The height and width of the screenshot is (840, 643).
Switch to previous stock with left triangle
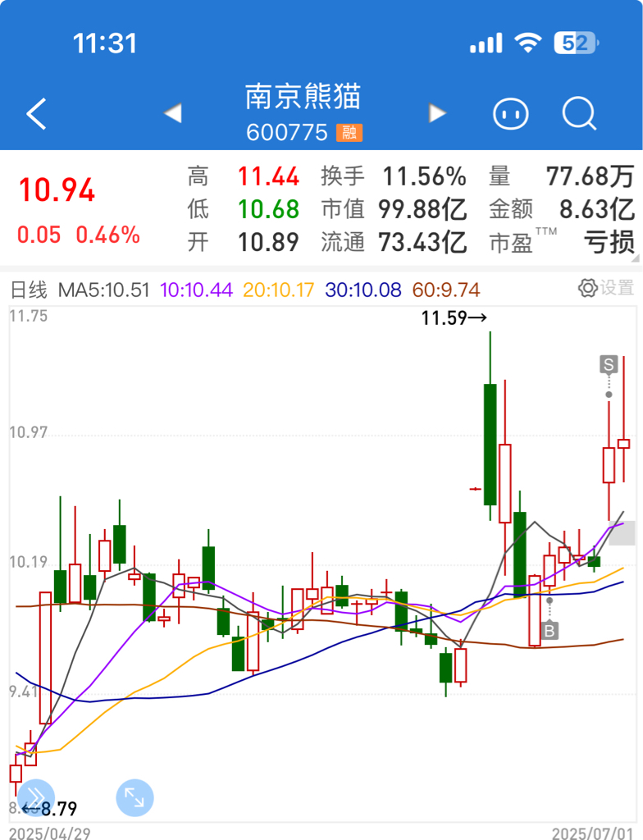pyautogui.click(x=172, y=113)
